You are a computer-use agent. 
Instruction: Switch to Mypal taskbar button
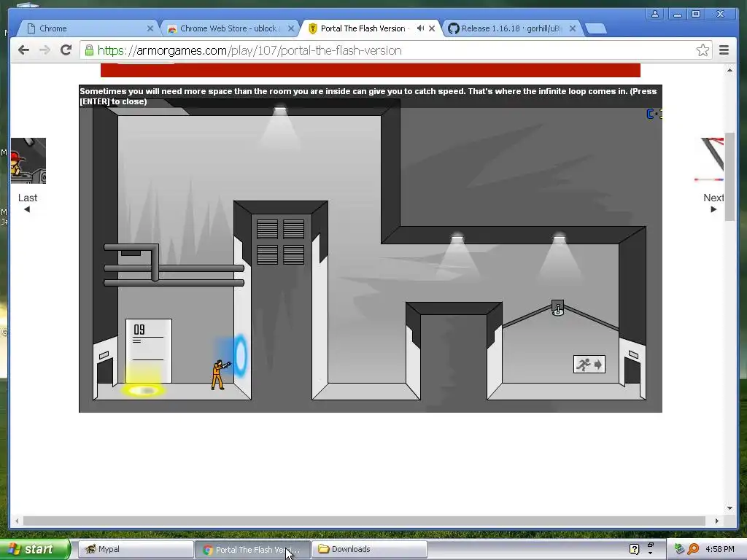tap(135, 549)
